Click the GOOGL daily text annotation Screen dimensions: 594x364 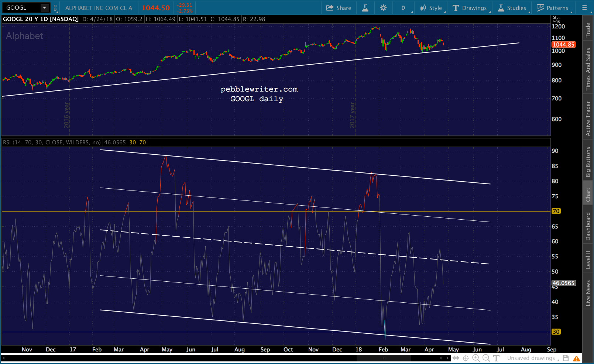[257, 99]
